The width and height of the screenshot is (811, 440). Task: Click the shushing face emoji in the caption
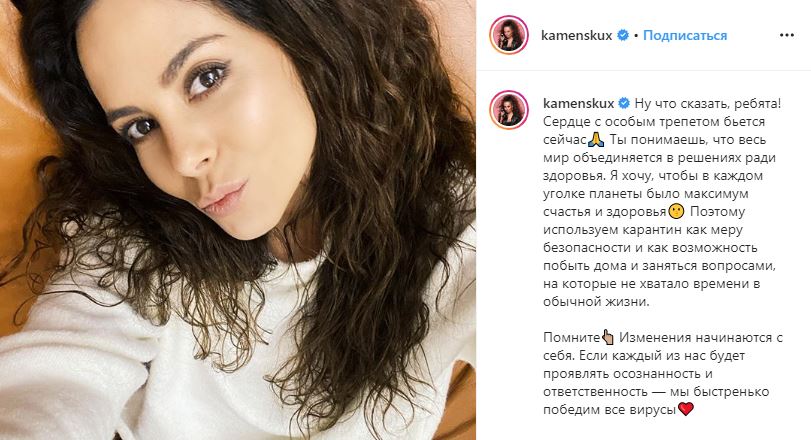(677, 211)
